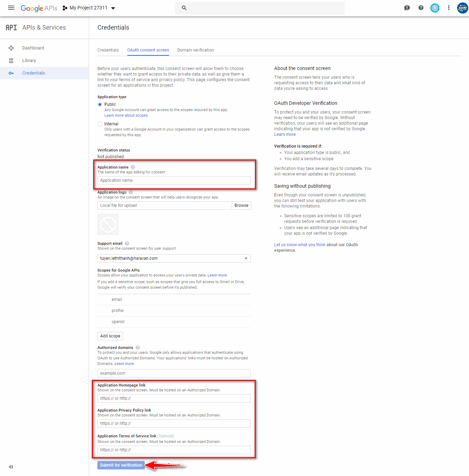
Task: Select the Internal application type
Action: (100, 124)
